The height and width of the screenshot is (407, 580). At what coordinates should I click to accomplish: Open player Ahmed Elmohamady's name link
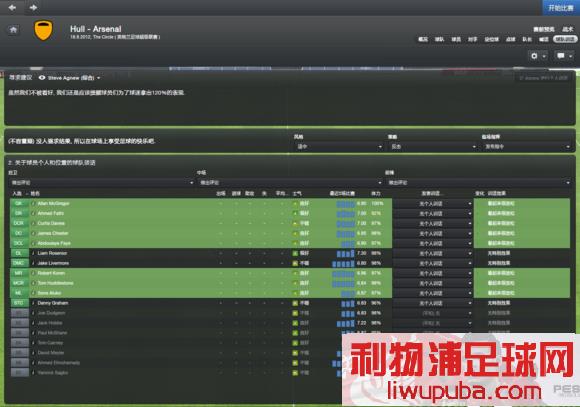pos(58,363)
